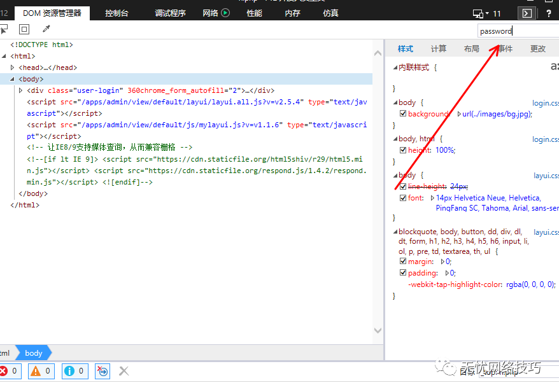Viewport: 559px width, 392px height.
Task: Open layui.css link beside line-height rule
Action: (x=546, y=176)
